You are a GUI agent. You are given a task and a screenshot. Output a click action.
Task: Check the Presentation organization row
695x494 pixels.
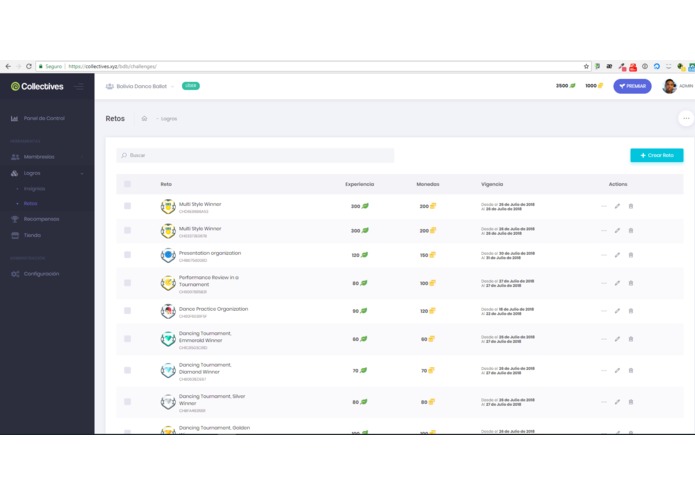tap(127, 255)
